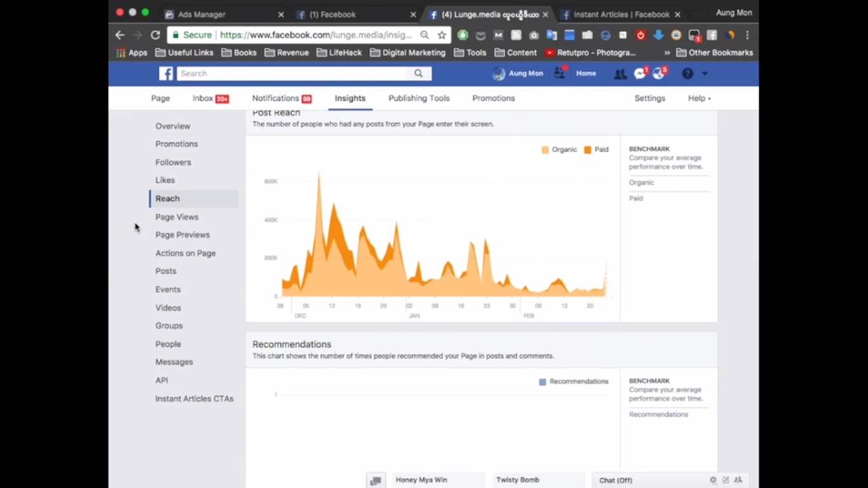Click the Google Translate extension icon
The image size is (868, 488).
click(552, 35)
